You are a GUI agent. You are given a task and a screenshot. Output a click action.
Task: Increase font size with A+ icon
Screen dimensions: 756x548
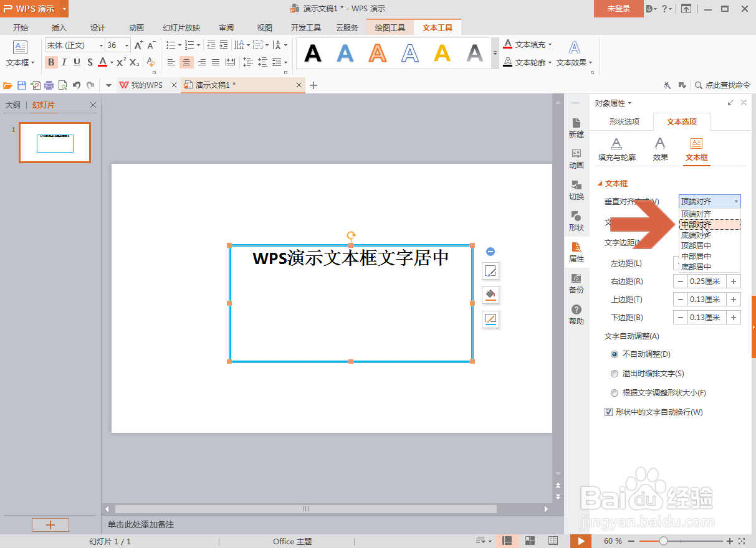[138, 45]
